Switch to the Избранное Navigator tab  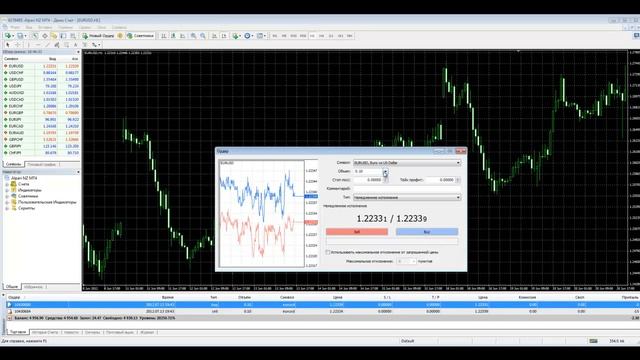33,287
